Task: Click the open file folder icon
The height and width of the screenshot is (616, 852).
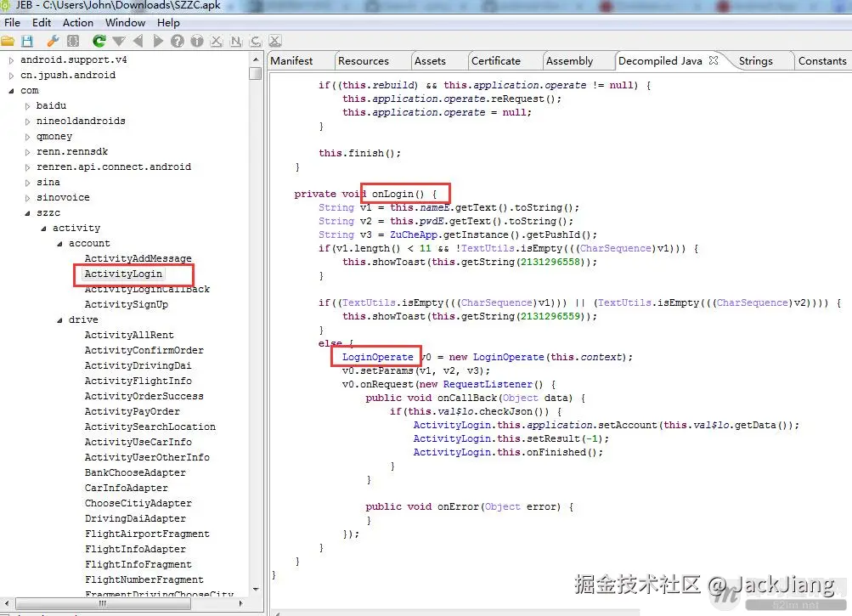Action: pos(8,42)
